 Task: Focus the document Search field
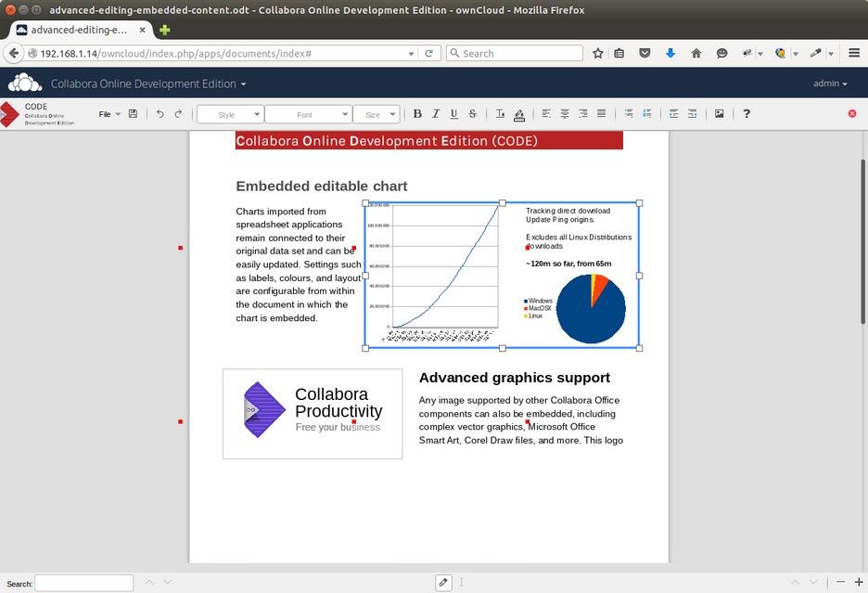pyautogui.click(x=84, y=583)
